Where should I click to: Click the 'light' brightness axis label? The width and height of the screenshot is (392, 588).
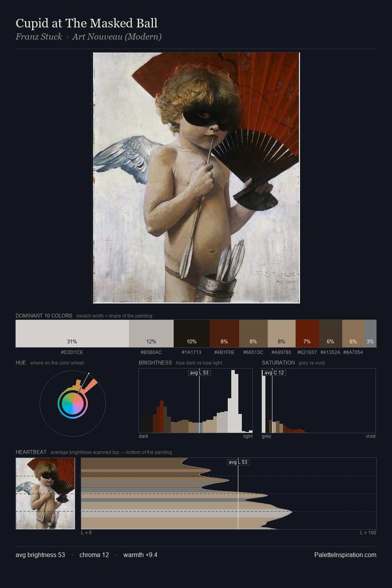pos(248,436)
